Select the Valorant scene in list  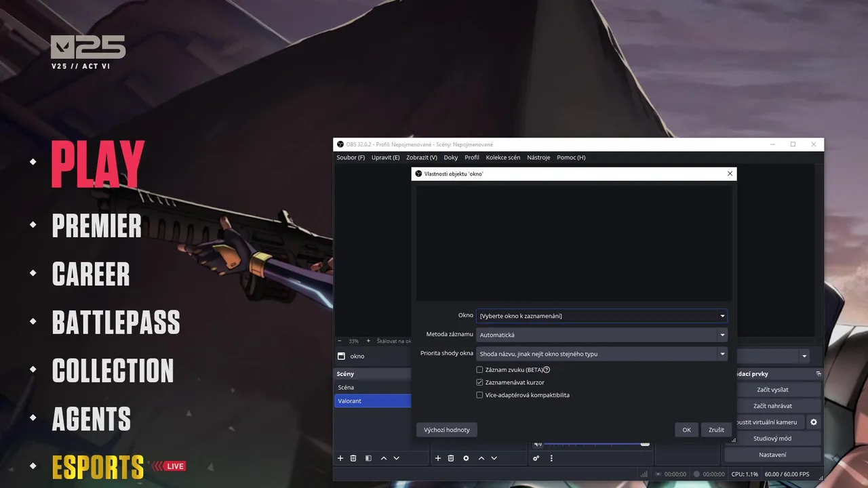(x=372, y=401)
